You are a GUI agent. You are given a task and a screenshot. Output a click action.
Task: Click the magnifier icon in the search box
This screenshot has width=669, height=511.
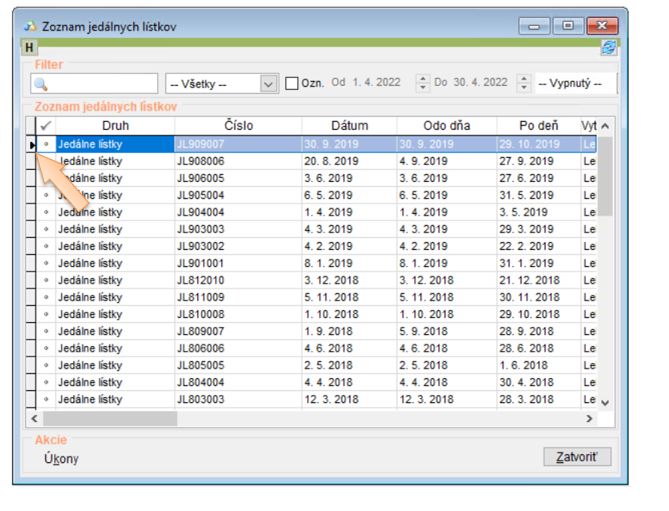(40, 84)
